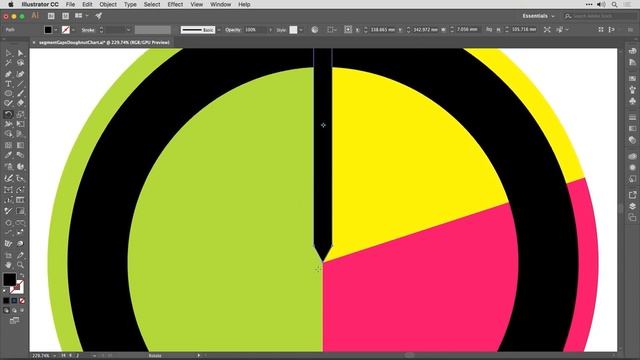
Task: Click the X position value field
Action: (x=383, y=30)
